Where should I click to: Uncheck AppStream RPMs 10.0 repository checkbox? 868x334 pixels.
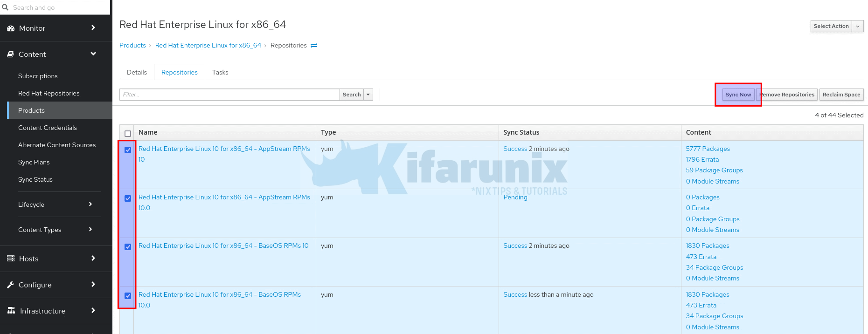128,198
